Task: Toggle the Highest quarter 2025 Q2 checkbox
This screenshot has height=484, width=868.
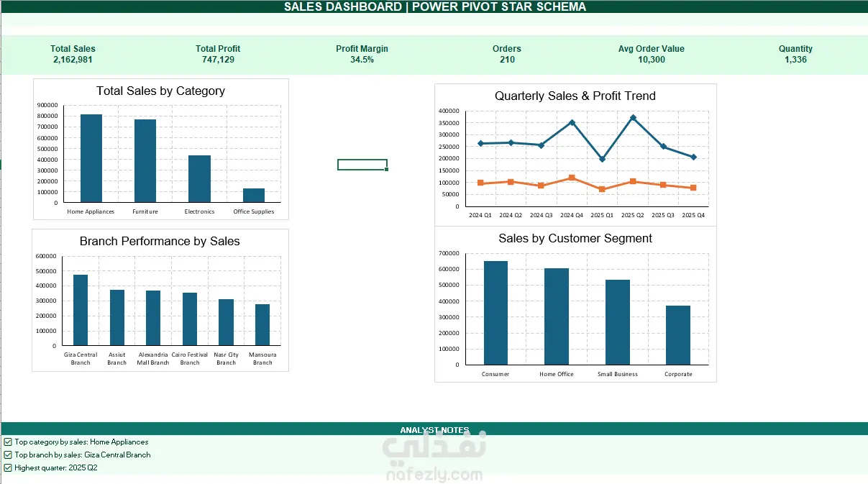Action: point(8,468)
